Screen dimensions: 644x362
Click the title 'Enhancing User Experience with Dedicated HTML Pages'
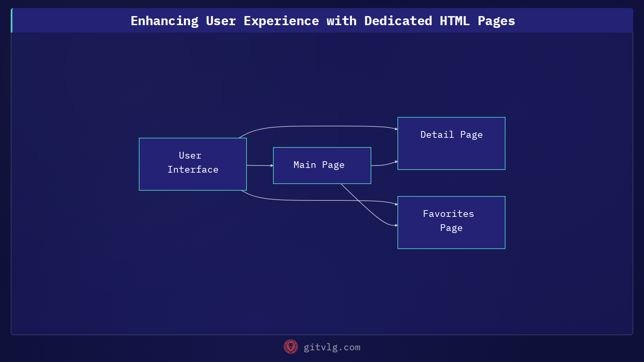pyautogui.click(x=323, y=21)
